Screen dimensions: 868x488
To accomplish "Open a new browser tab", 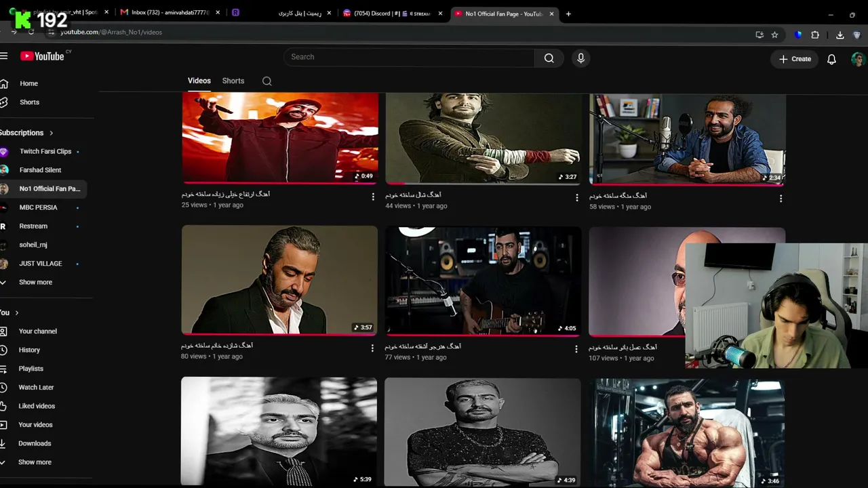I will 568,14.
